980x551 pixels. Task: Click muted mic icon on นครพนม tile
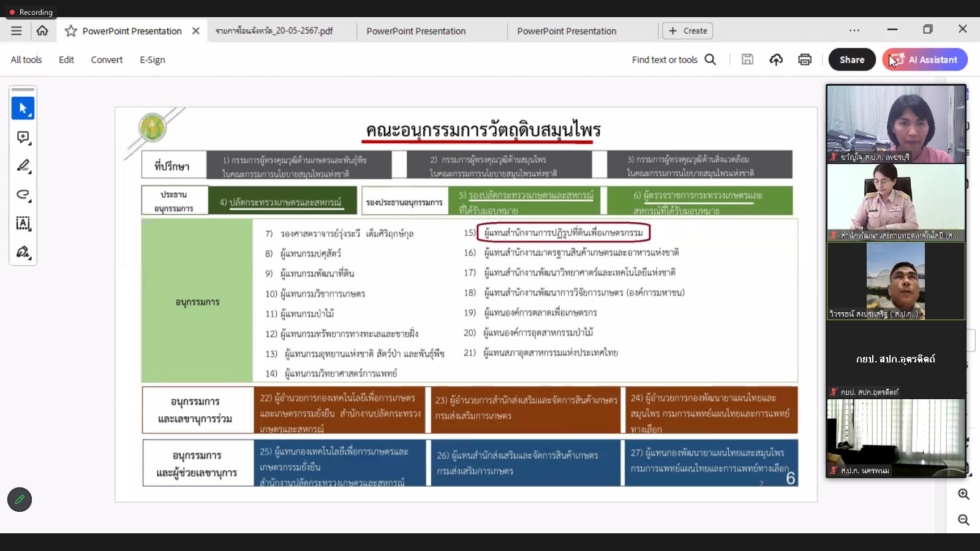(x=834, y=470)
